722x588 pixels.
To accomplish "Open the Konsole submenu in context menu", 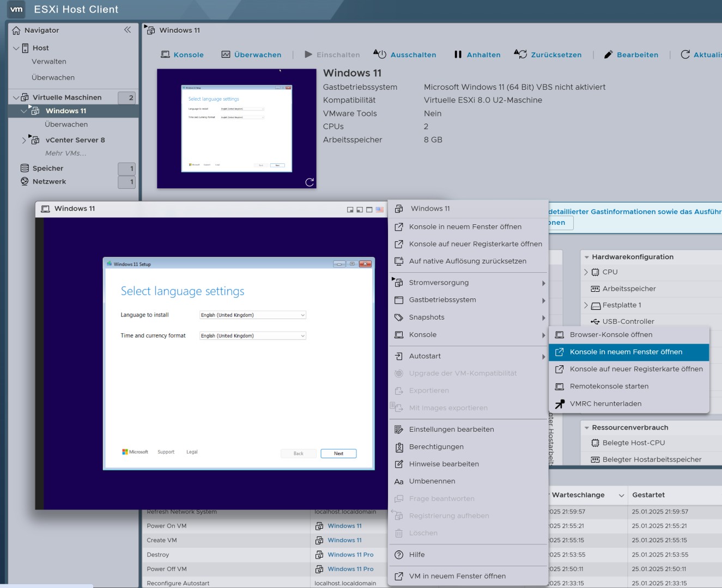I will pyautogui.click(x=469, y=335).
